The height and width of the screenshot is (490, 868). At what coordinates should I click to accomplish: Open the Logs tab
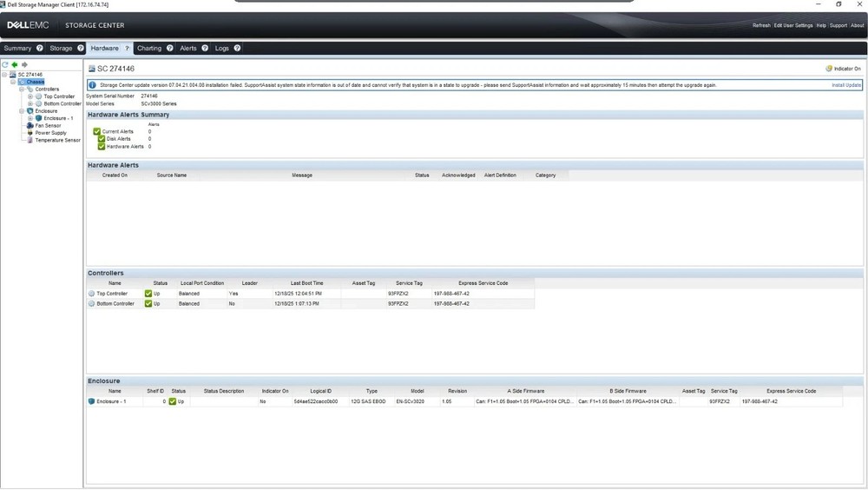(x=222, y=49)
